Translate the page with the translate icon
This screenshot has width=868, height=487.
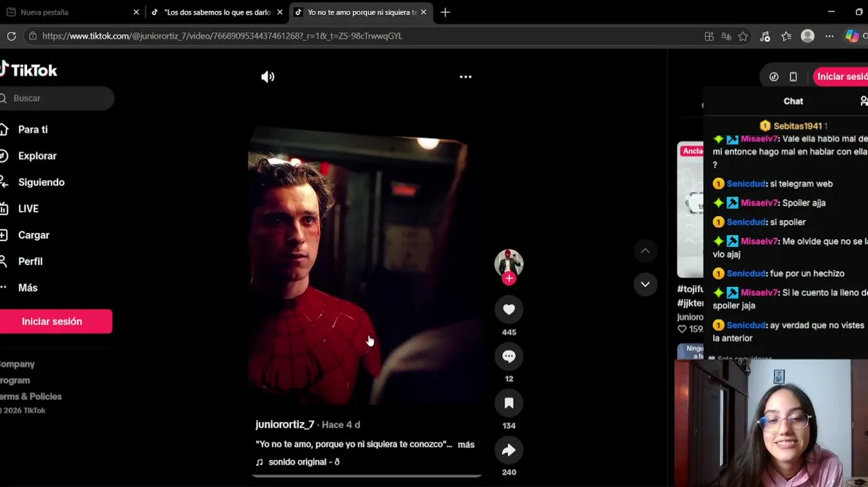click(x=726, y=37)
